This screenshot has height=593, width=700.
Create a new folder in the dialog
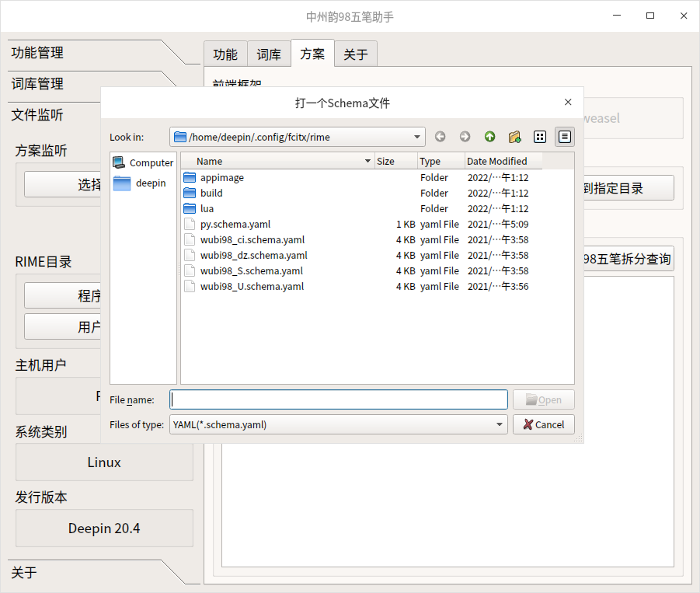tap(514, 136)
